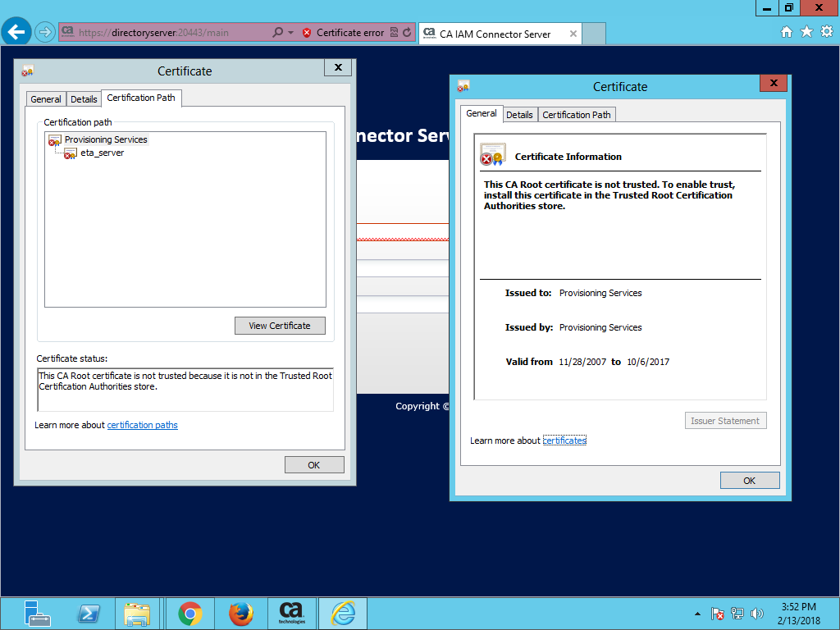
Task: Click OK in the right Certificate dialog
Action: pyautogui.click(x=750, y=481)
